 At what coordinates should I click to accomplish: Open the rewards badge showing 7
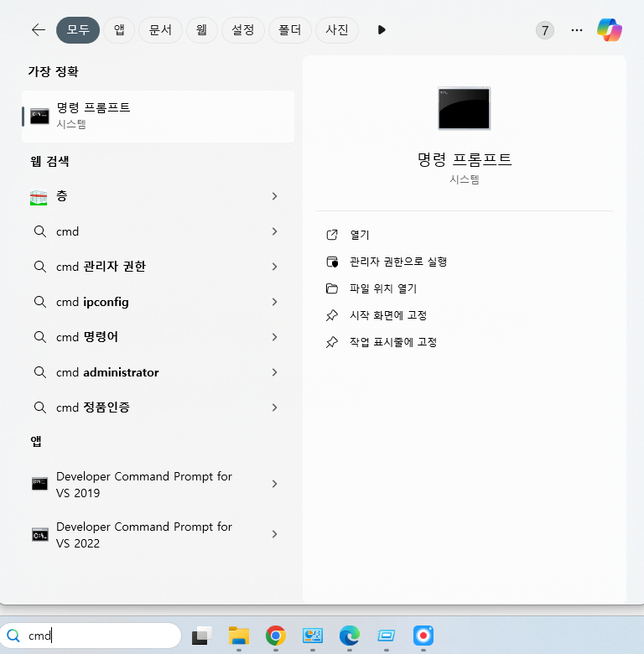click(x=545, y=30)
